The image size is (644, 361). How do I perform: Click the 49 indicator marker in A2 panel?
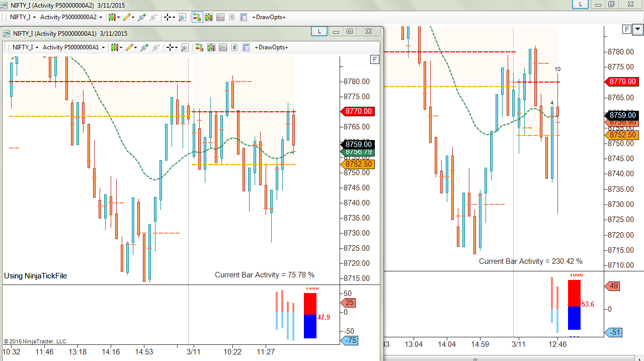[612, 286]
